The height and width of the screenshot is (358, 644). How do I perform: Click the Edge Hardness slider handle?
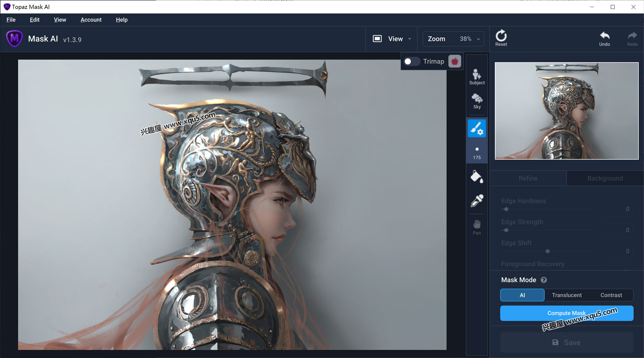(506, 209)
